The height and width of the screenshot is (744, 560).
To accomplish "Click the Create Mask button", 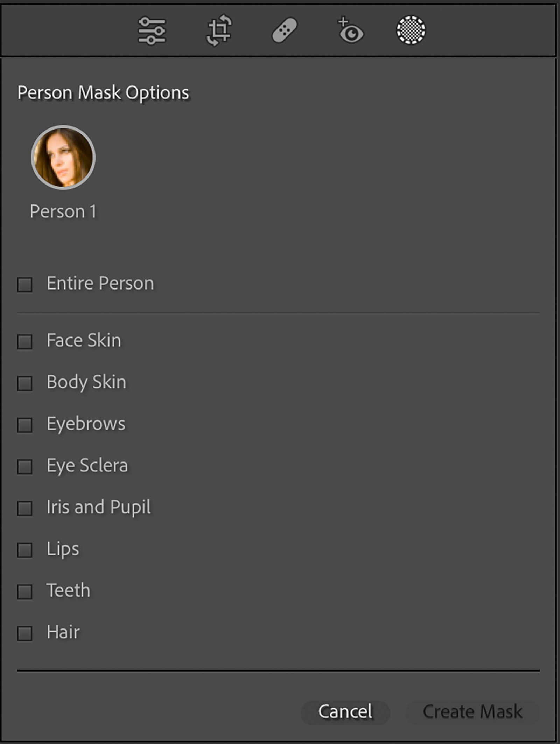I will coord(472,712).
